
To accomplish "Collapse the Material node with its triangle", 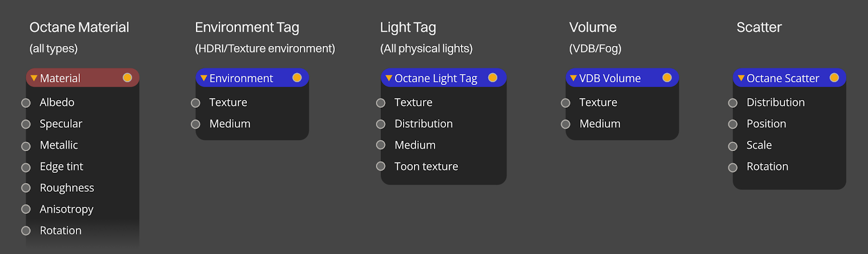I will click(34, 78).
